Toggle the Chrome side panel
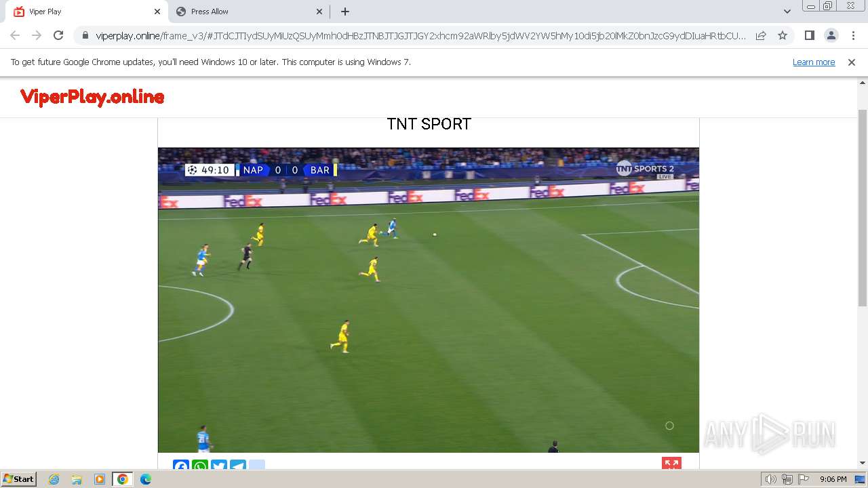 [x=809, y=35]
